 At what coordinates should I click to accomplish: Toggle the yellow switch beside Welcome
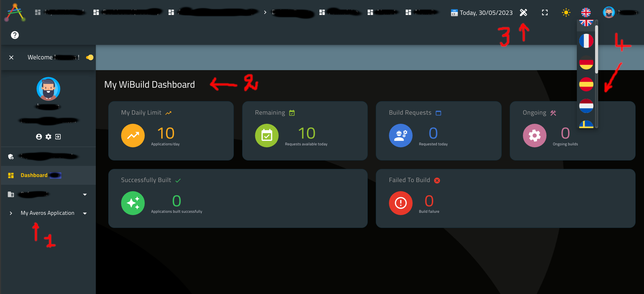point(90,57)
